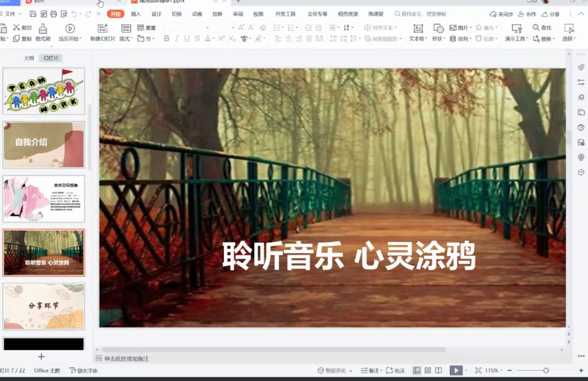Switch to the 大纲 outline tab
Image resolution: width=588 pixels, height=381 pixels.
[29, 58]
